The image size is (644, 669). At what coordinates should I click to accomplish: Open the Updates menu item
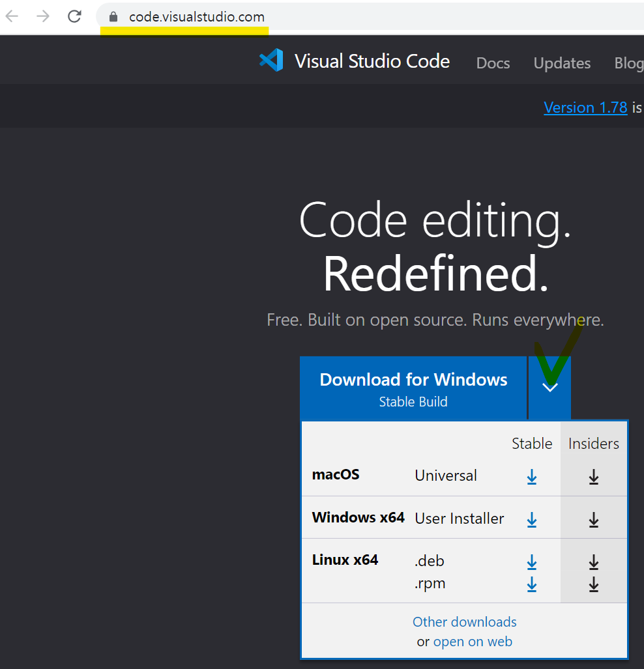click(562, 63)
